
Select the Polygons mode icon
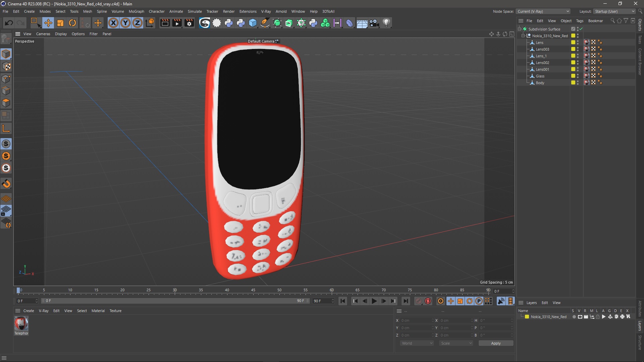[6, 103]
